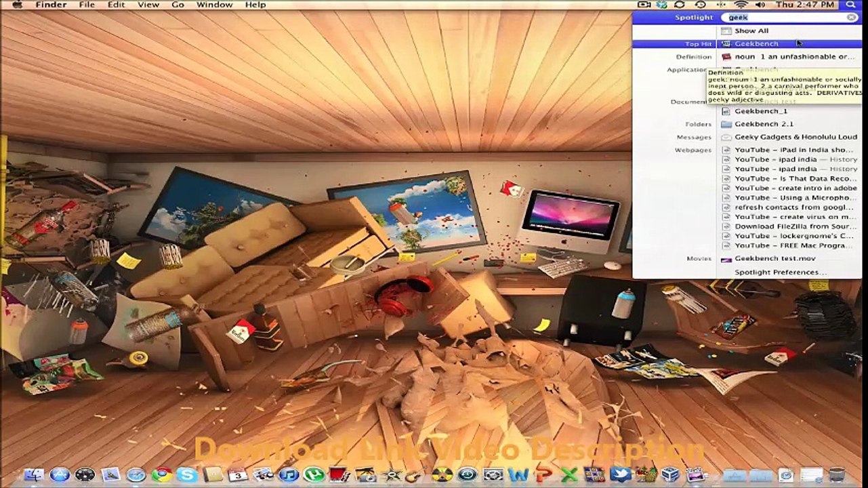Open the Apple menu
The width and height of the screenshot is (868, 488).
18,5
